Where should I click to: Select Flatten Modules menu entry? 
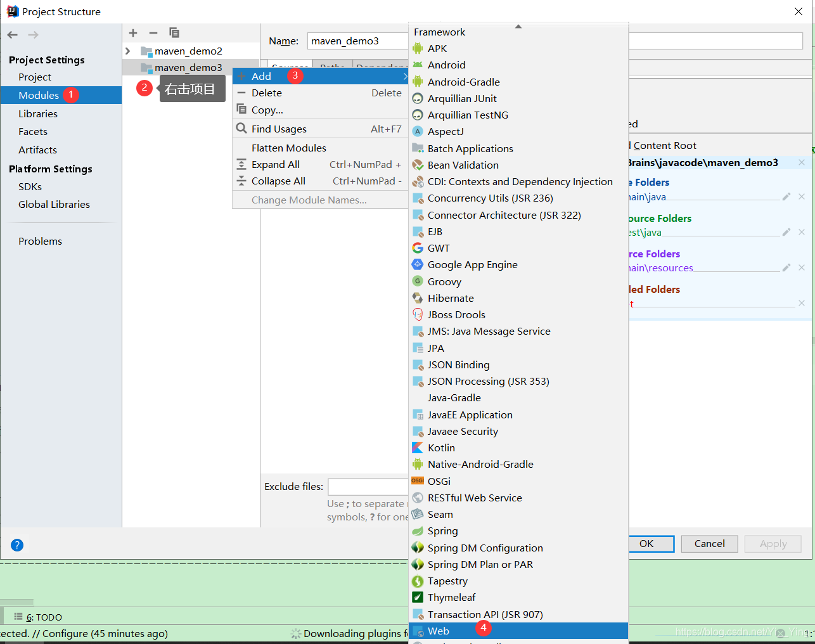point(321,148)
